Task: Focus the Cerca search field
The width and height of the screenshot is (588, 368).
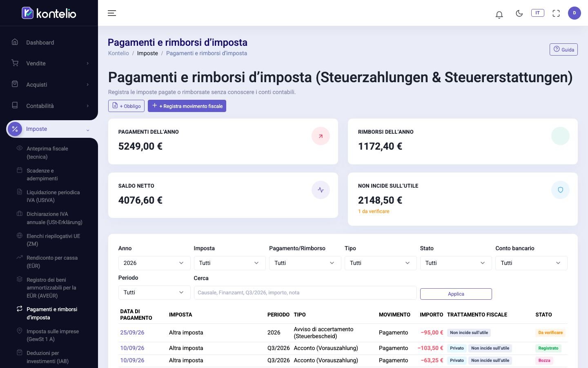Action: [305, 293]
